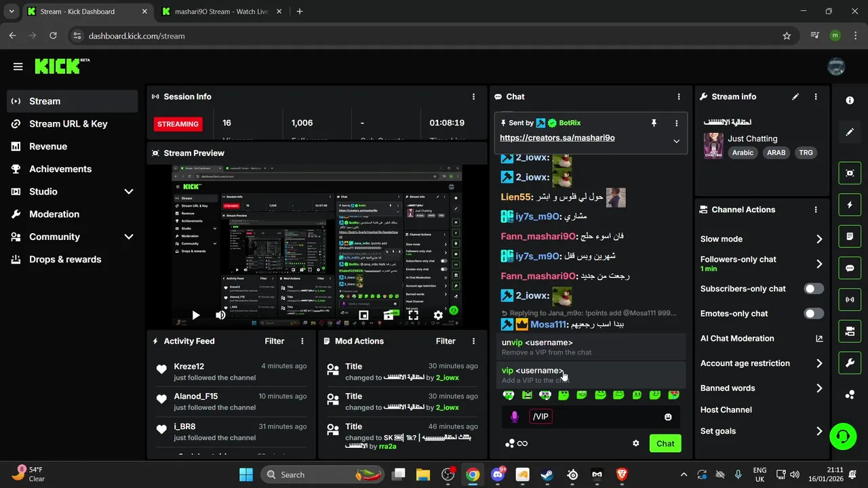Click the Just Chatting category thumbnail
Image resolution: width=868 pixels, height=488 pixels.
(713, 146)
